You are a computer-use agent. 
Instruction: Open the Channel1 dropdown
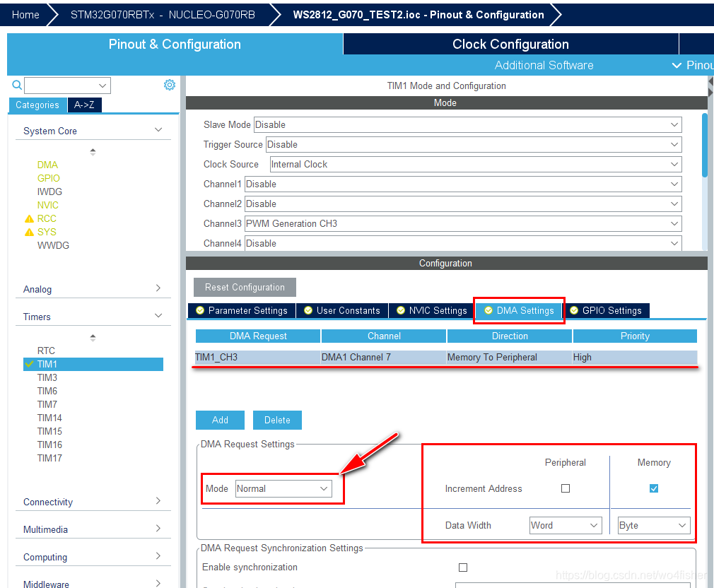click(x=463, y=184)
